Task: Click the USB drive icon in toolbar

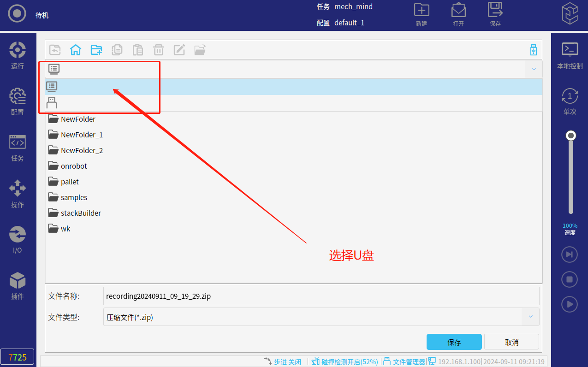Action: [534, 50]
